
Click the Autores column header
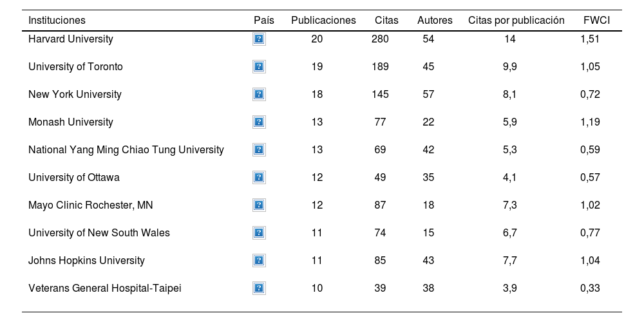pyautogui.click(x=435, y=21)
